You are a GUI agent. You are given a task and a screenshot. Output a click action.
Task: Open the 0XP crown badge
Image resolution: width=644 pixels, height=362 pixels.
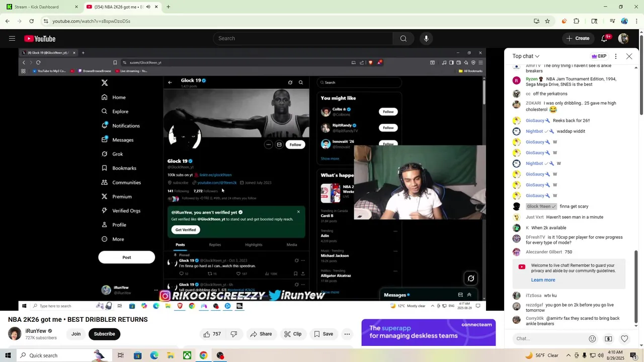click(599, 56)
